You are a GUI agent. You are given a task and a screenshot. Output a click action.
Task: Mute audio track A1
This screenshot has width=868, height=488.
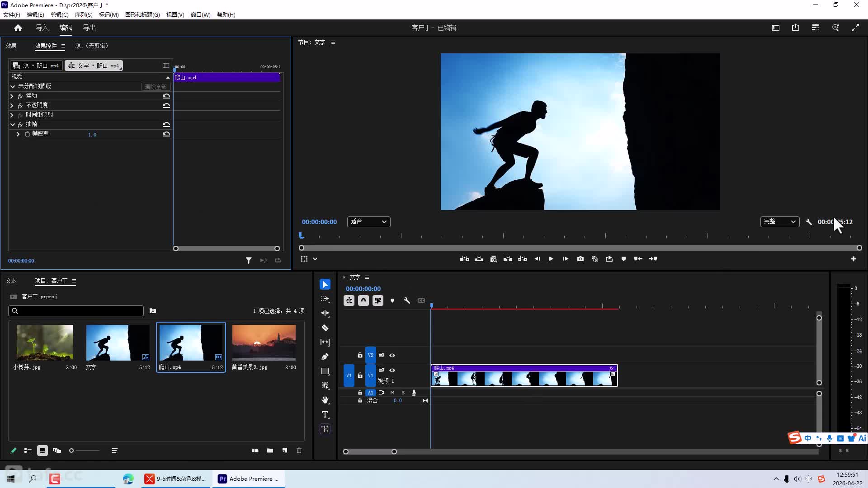coord(392,393)
